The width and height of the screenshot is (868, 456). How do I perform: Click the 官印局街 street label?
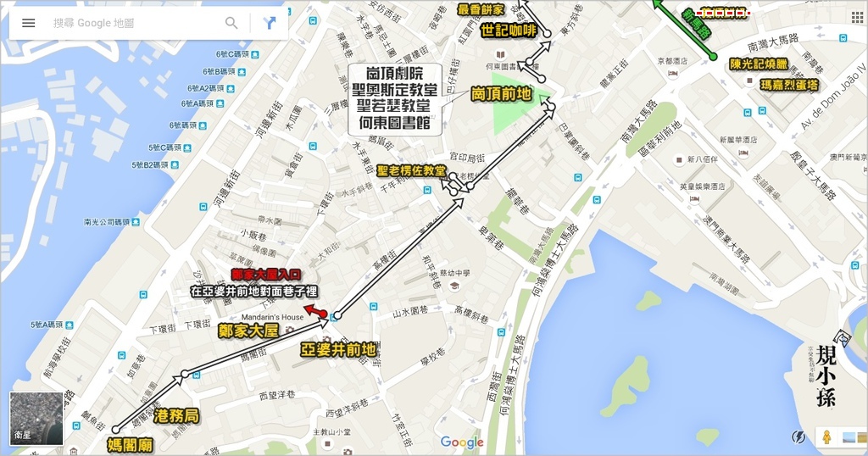click(468, 158)
